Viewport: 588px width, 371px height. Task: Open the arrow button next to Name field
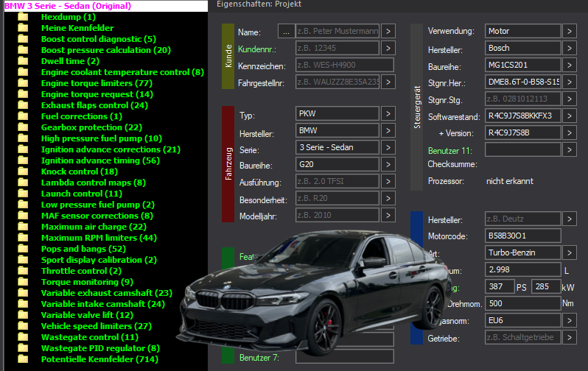388,31
